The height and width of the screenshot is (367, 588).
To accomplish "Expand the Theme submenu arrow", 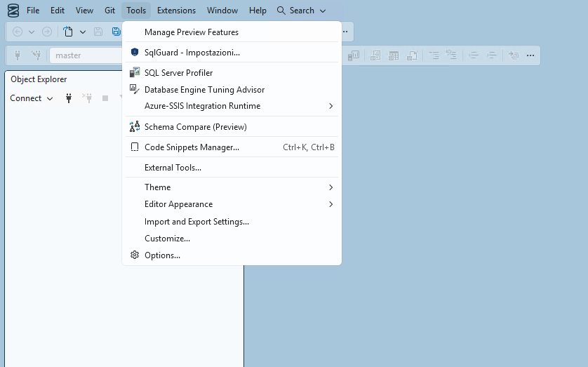I will (x=330, y=187).
